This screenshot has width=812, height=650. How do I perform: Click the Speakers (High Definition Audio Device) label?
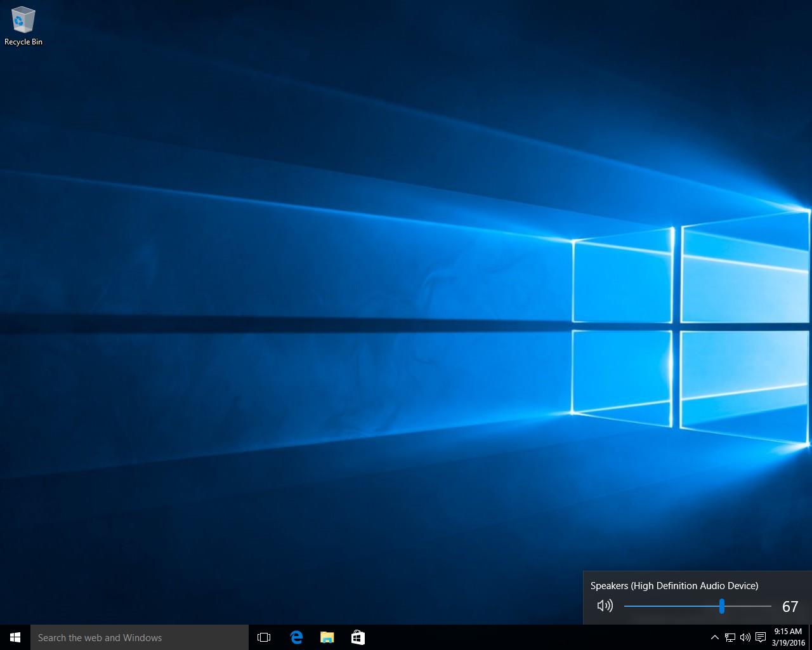674,585
